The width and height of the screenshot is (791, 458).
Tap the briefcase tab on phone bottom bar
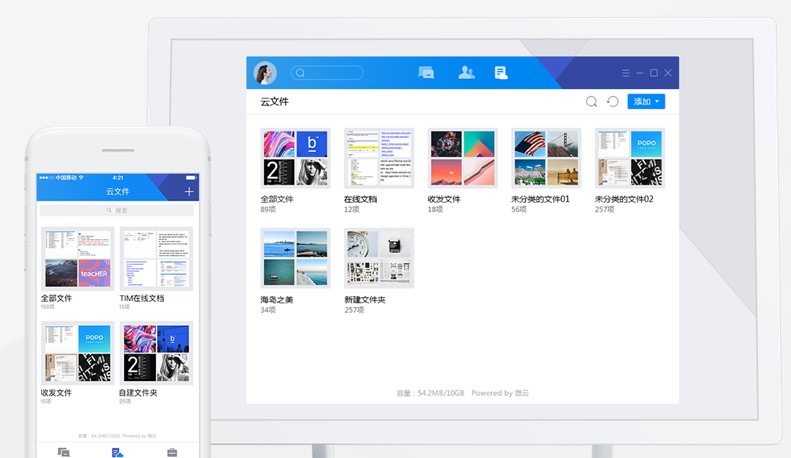172,452
